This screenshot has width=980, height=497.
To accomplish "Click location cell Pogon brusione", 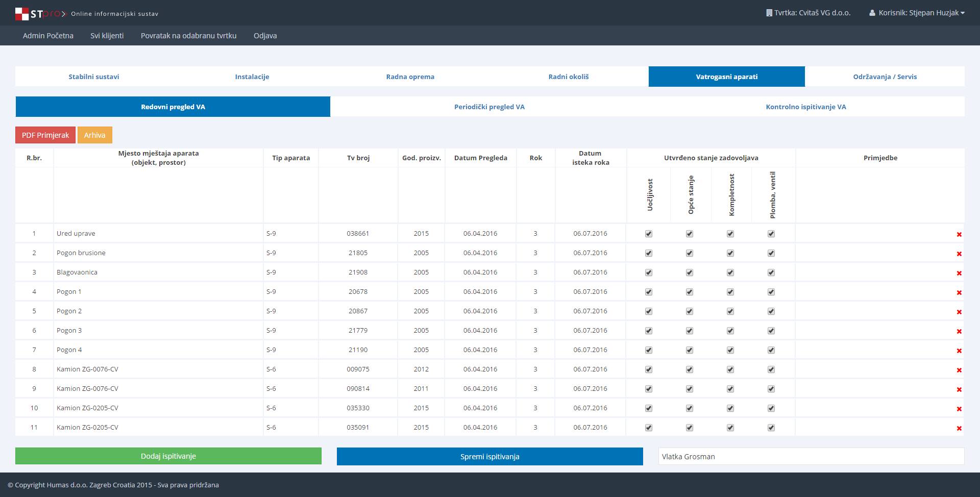I will [x=158, y=253].
